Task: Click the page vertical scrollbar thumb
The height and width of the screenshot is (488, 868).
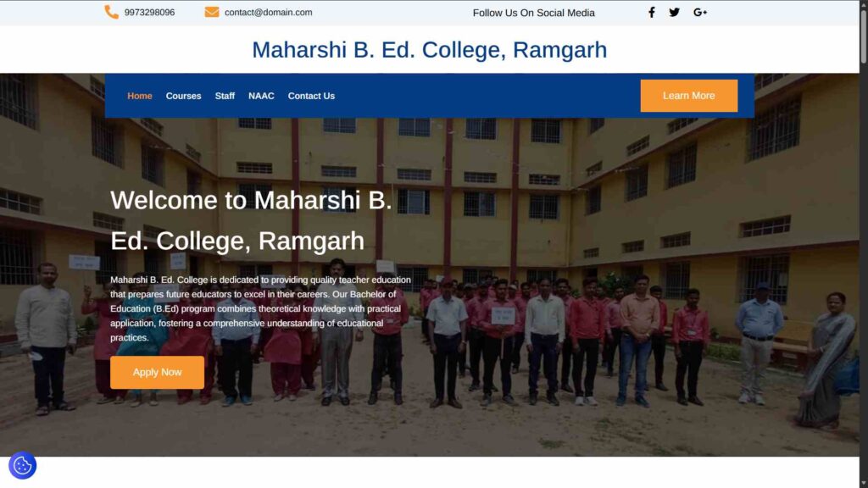Action: (863, 34)
